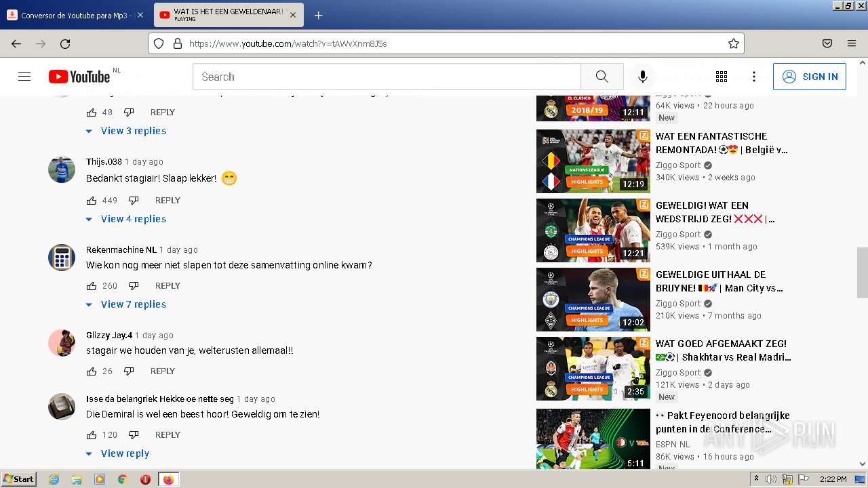Open Thijs.038 channel name link
The width and height of the screenshot is (868, 488).
tap(104, 162)
